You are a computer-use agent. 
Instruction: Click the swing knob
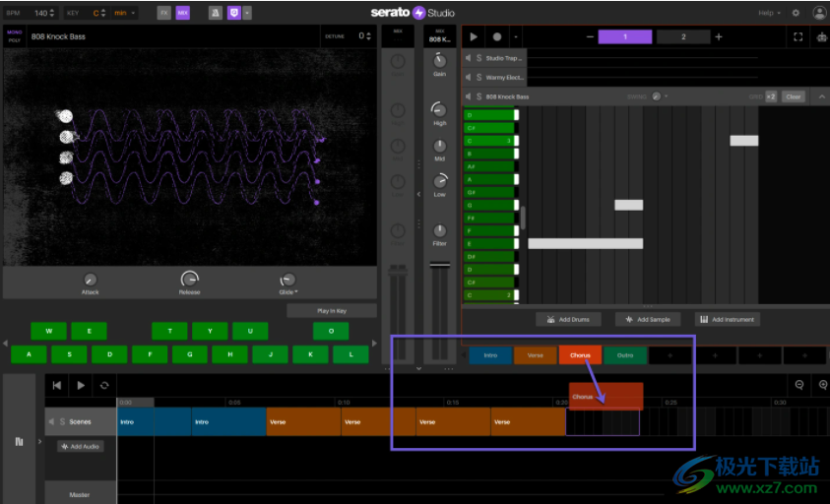tap(657, 96)
